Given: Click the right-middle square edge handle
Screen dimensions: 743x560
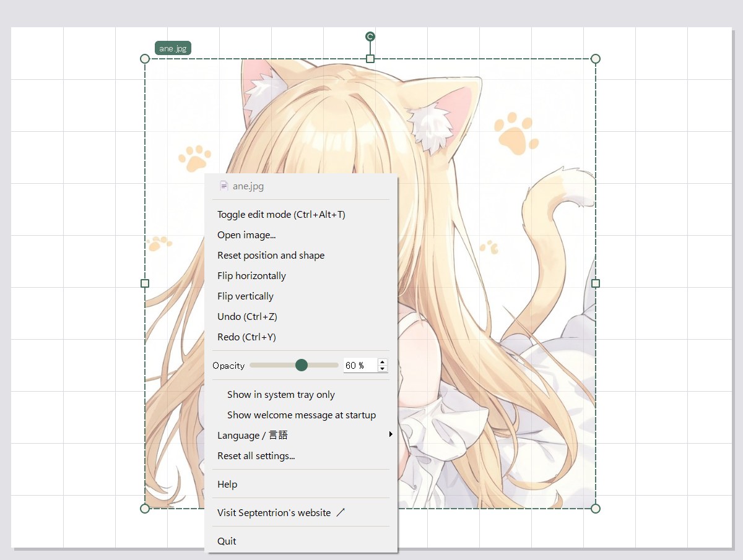Looking at the screenshot, I should pyautogui.click(x=596, y=283).
